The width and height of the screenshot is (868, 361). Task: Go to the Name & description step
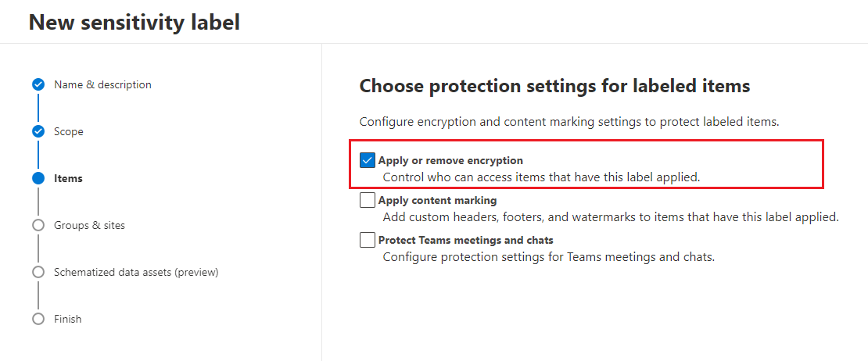(102, 84)
